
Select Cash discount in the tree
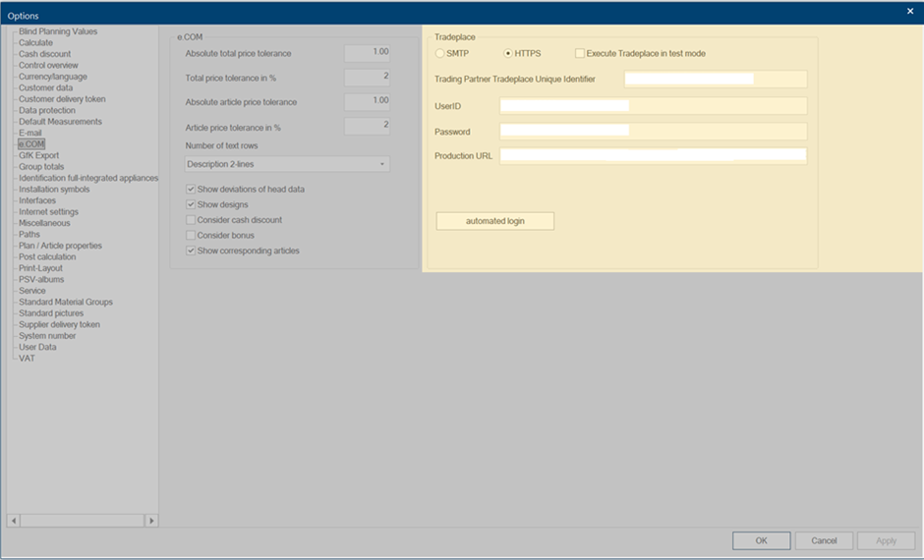pyautogui.click(x=44, y=54)
